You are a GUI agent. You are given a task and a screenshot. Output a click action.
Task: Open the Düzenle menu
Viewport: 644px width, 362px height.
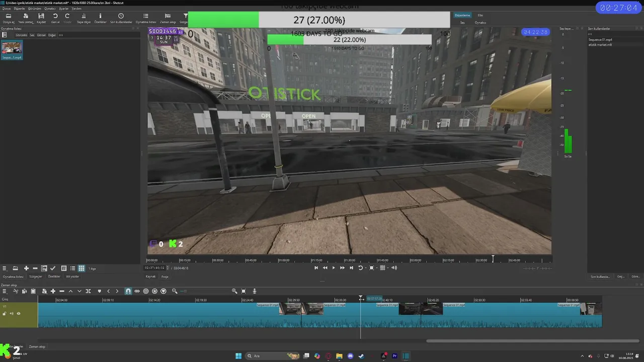click(20, 9)
